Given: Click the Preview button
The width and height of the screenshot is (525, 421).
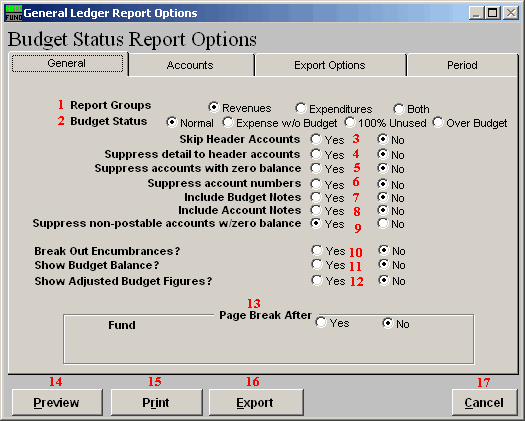Looking at the screenshot, I should (x=57, y=402).
